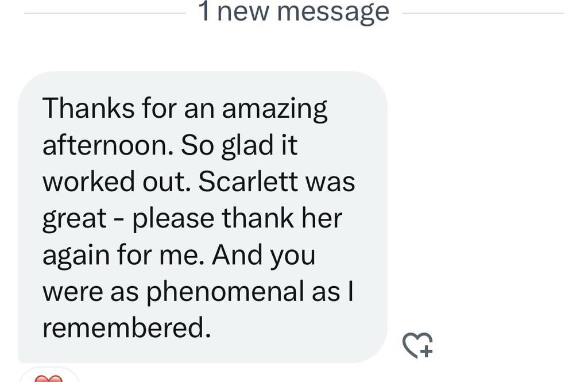Click the word "Scarlett" in the message
Screen dimensions: 588x382
249,182
